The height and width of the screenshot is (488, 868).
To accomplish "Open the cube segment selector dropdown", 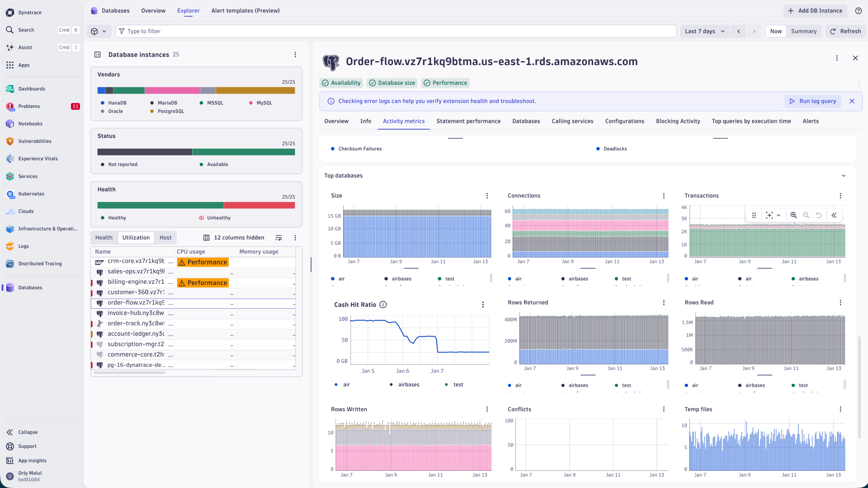I will 99,31.
